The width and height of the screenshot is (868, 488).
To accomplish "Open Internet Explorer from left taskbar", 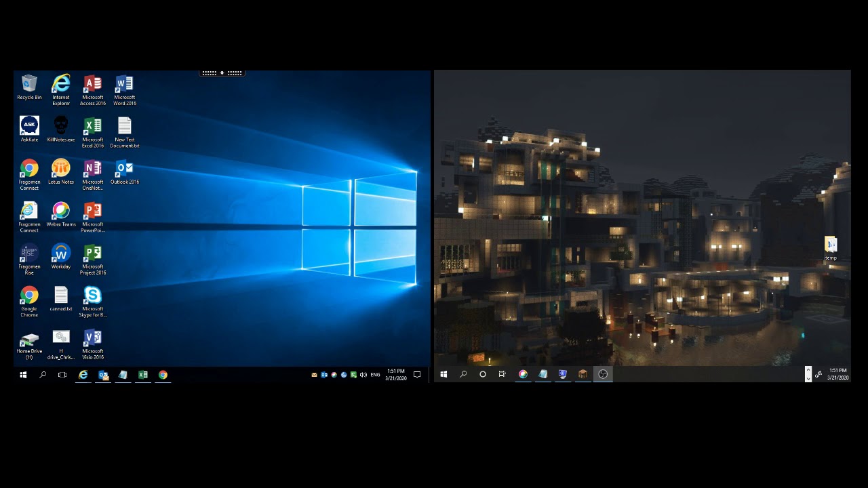I will (83, 375).
